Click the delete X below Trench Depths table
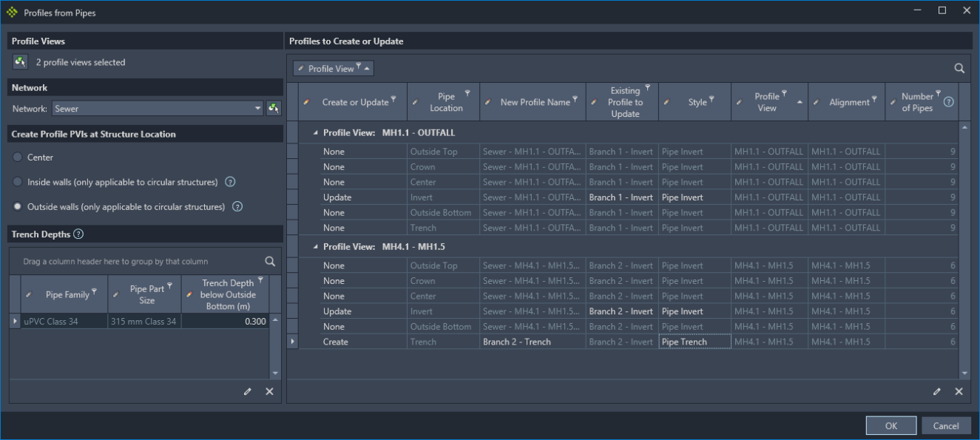The width and height of the screenshot is (980, 440). point(269,391)
